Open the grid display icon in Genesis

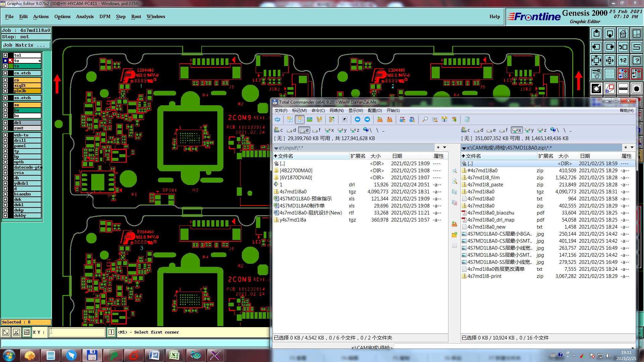pyautogui.click(x=609, y=74)
